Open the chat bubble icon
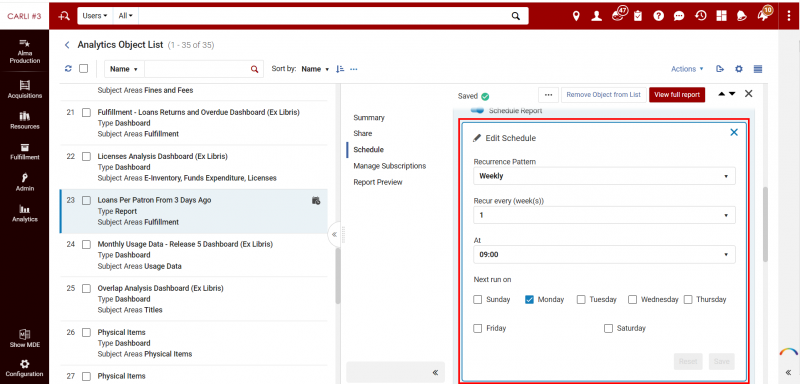 [679, 16]
